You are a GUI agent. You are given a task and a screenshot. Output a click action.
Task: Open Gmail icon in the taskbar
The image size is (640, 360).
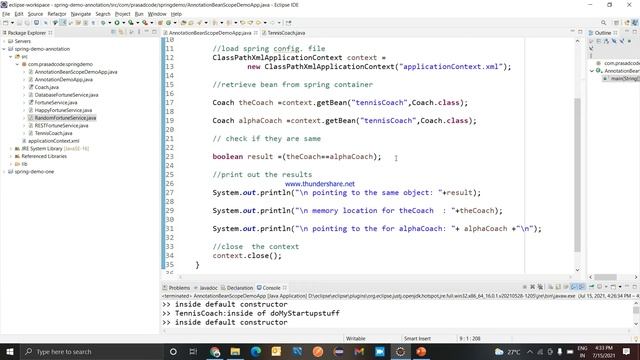pos(359,351)
